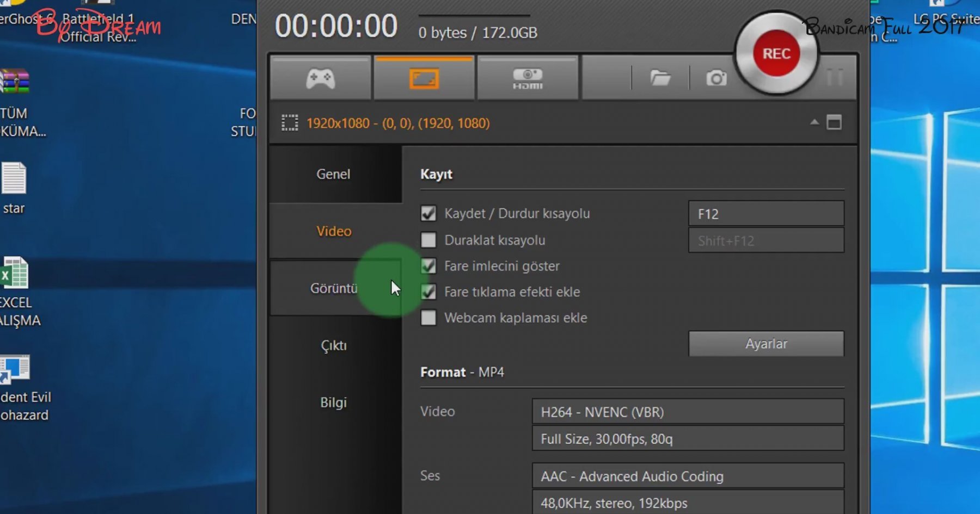Collapse panel using small up arrow

click(814, 122)
